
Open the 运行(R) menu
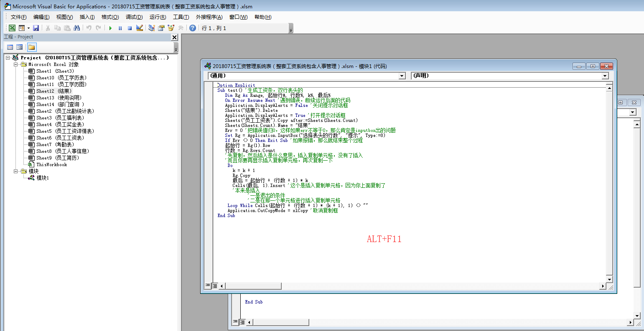click(x=158, y=17)
